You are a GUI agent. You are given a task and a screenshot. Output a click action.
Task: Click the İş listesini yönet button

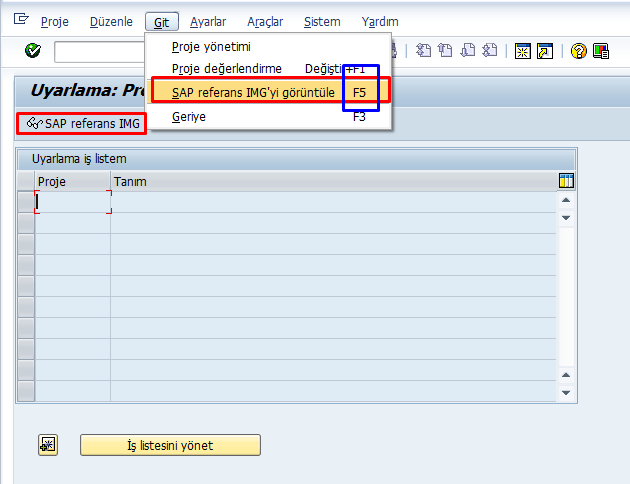click(170, 445)
